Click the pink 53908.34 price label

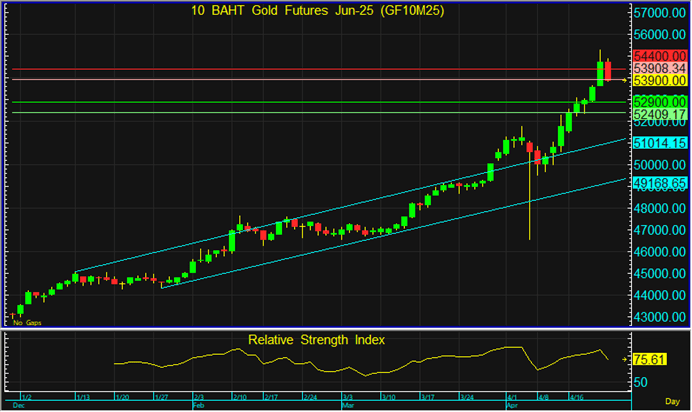[658, 68]
